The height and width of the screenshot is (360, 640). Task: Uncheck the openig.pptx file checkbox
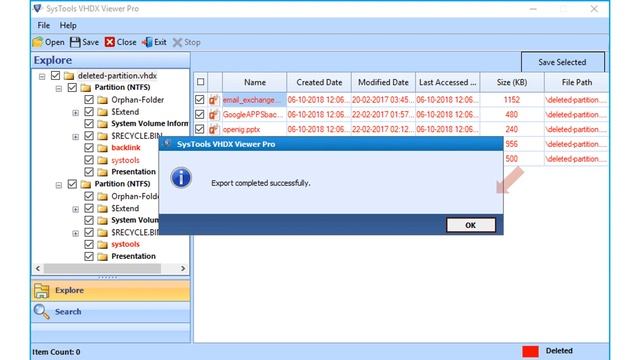(200, 129)
